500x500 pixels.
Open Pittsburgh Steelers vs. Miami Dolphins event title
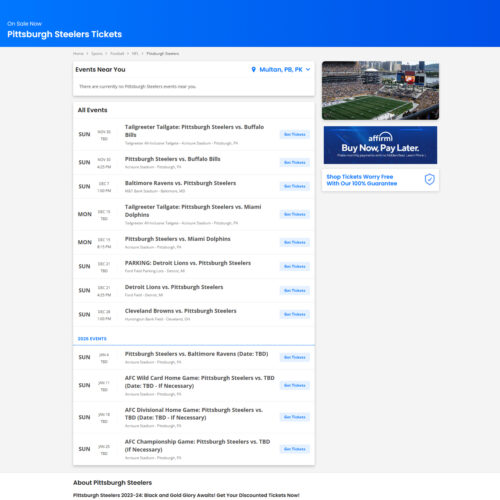pyautogui.click(x=178, y=239)
